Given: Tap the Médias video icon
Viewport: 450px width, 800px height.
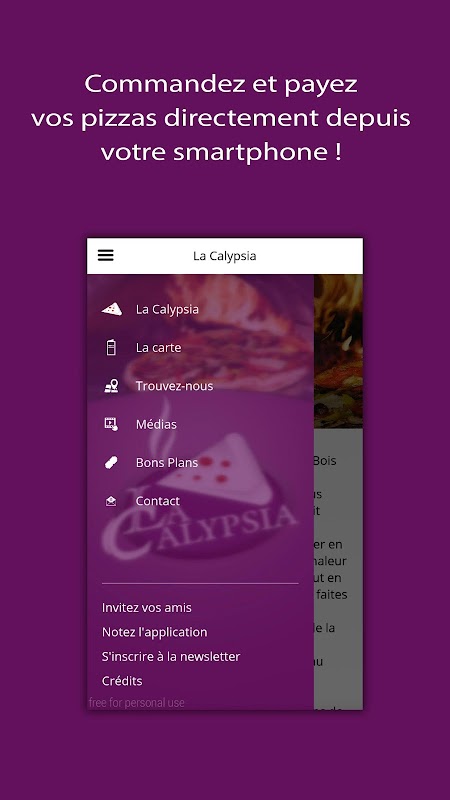Looking at the screenshot, I should pyautogui.click(x=111, y=424).
